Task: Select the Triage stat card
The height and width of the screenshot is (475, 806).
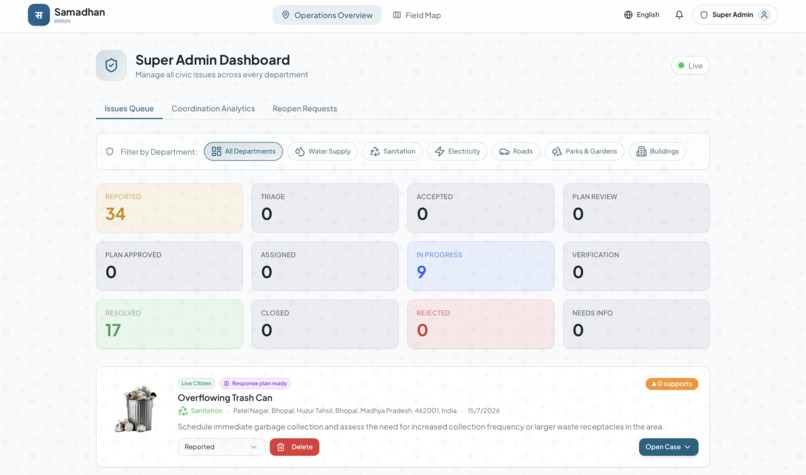Action: pos(325,208)
